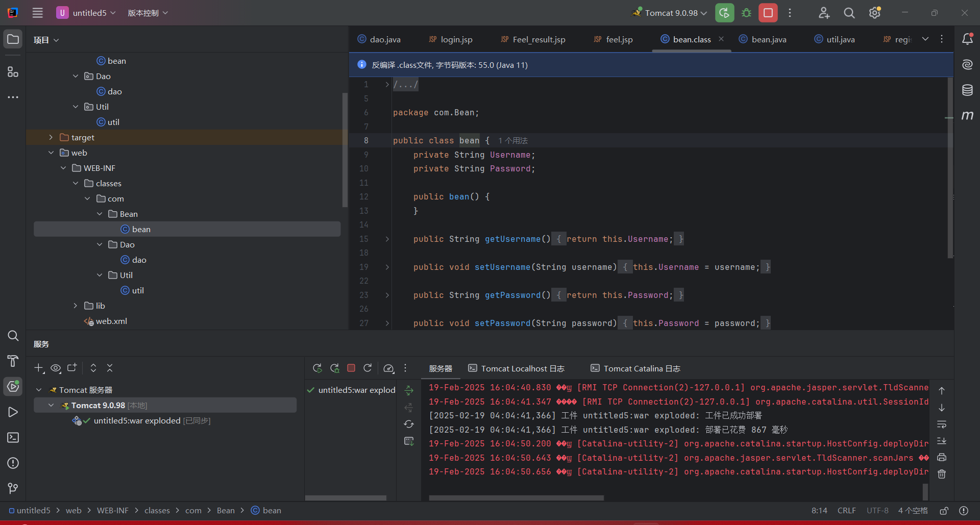Click the UTF-8 encoding button
Screen dimensions: 980x525
pyautogui.click(x=877, y=511)
